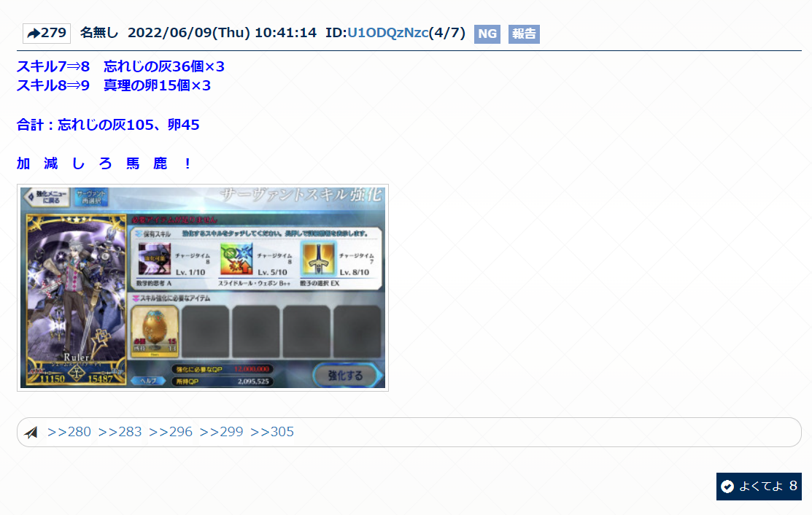The height and width of the screenshot is (515, 812).
Task: Jump to reply >>283
Action: coord(120,432)
